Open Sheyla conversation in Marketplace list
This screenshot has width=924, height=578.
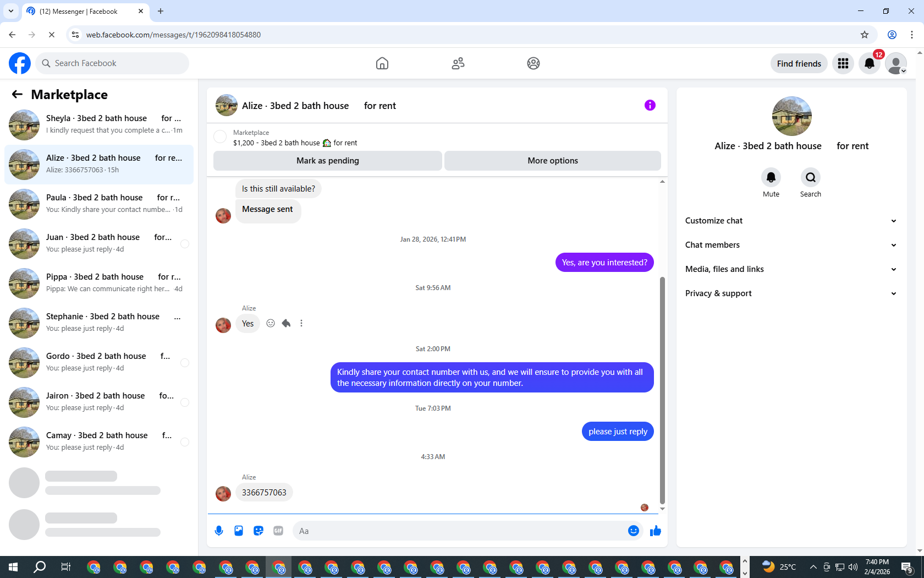click(x=99, y=125)
